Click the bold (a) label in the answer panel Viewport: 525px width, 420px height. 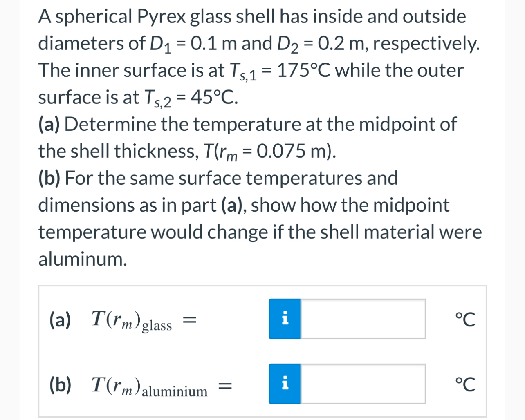click(x=59, y=320)
